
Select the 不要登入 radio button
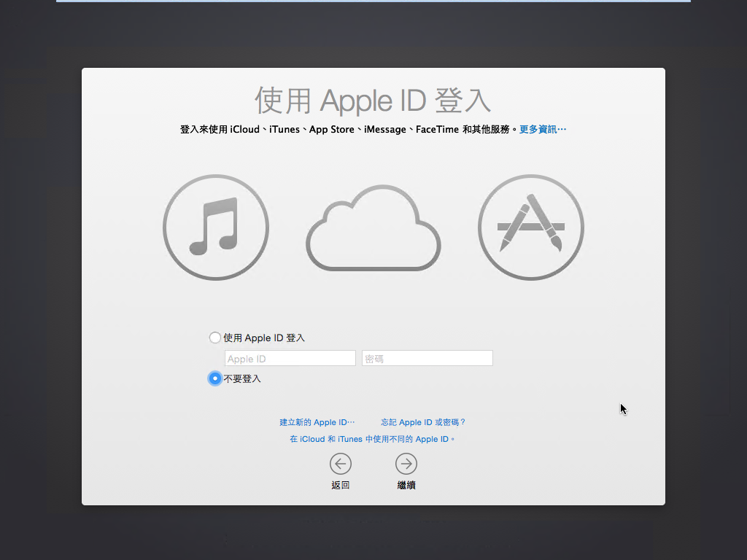click(x=215, y=378)
